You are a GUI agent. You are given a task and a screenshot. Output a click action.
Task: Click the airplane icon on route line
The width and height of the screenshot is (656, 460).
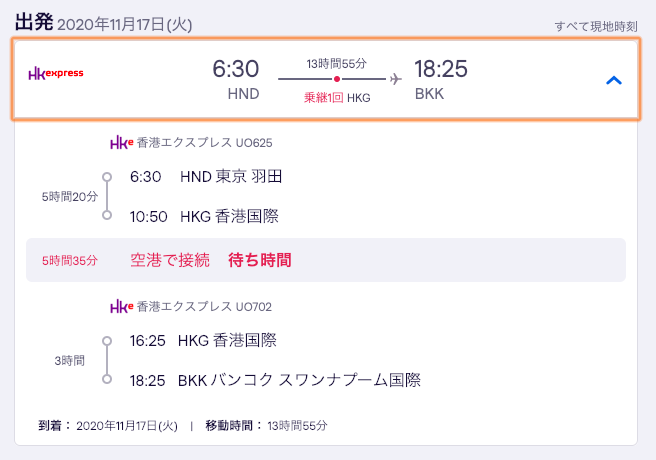click(395, 79)
